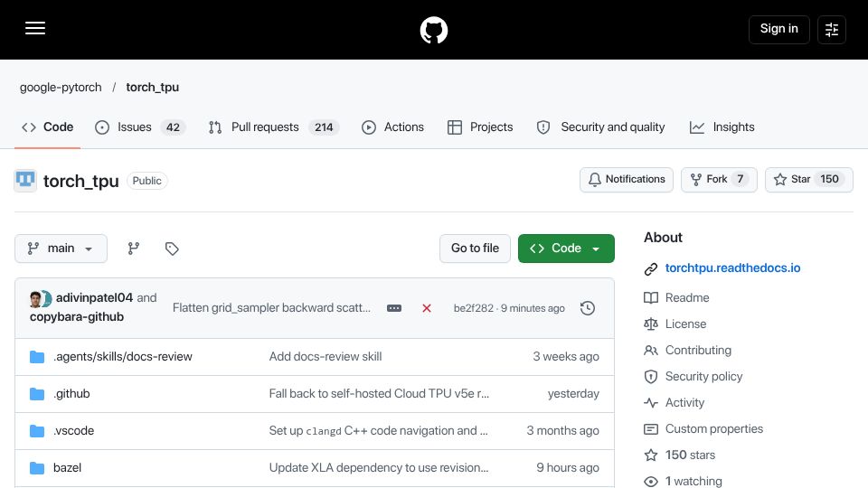Click the fork count 7 badge
This screenshot has width=868, height=488.
(741, 179)
